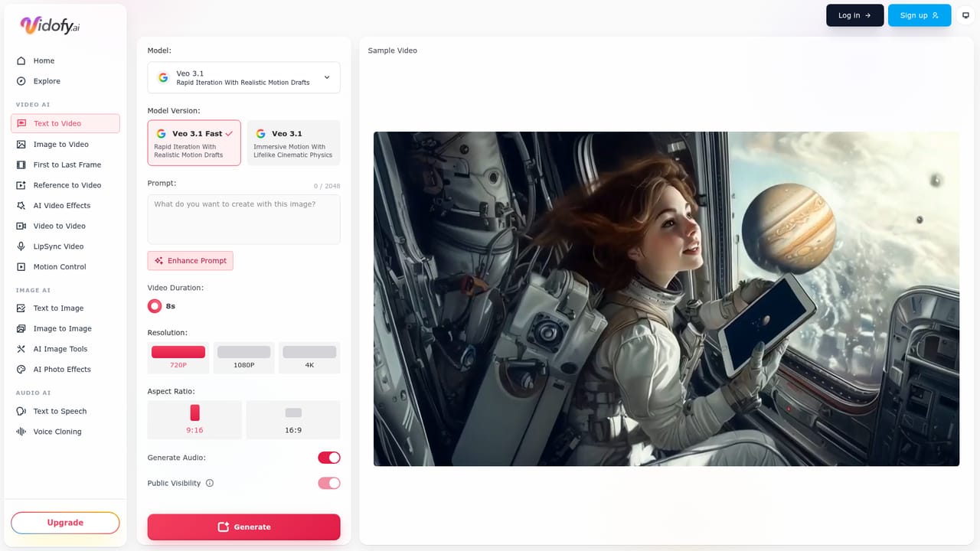Screen dimensions: 980x551
Task: Click the Sign up button
Action: (920, 15)
